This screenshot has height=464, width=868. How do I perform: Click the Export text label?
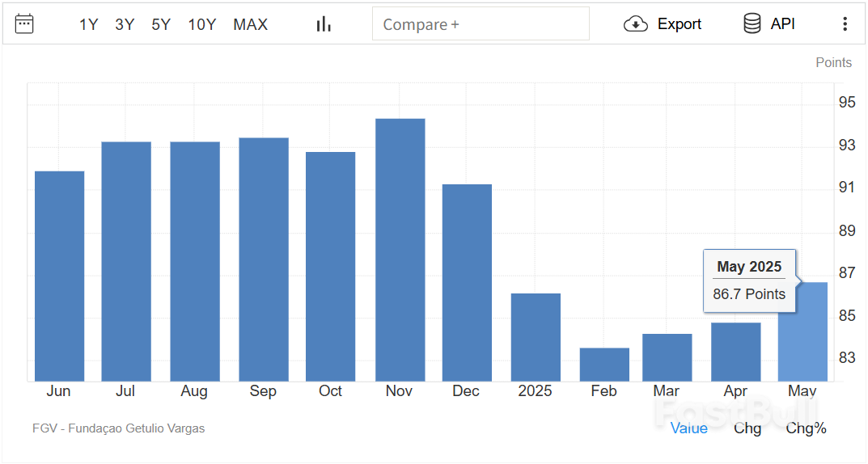tap(679, 24)
